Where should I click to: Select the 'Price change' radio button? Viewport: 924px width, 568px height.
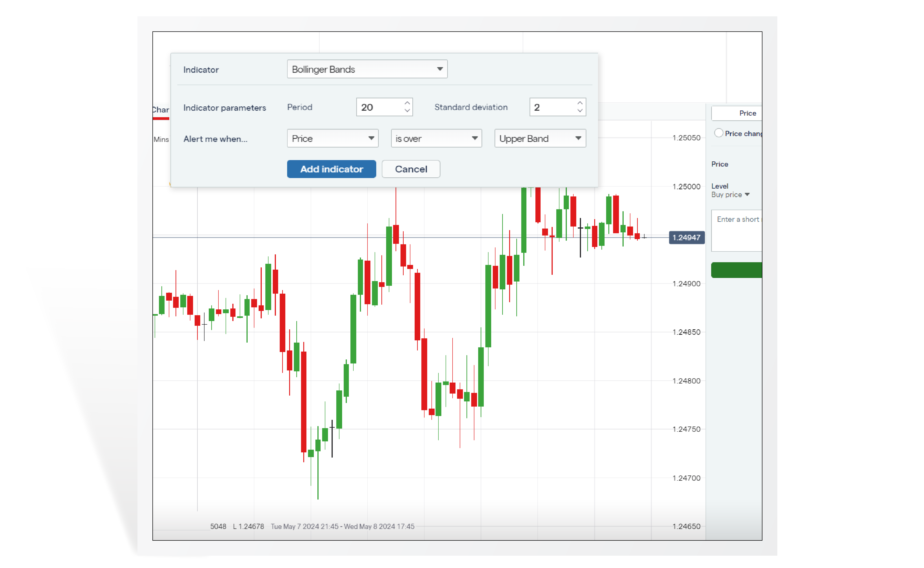tap(719, 133)
